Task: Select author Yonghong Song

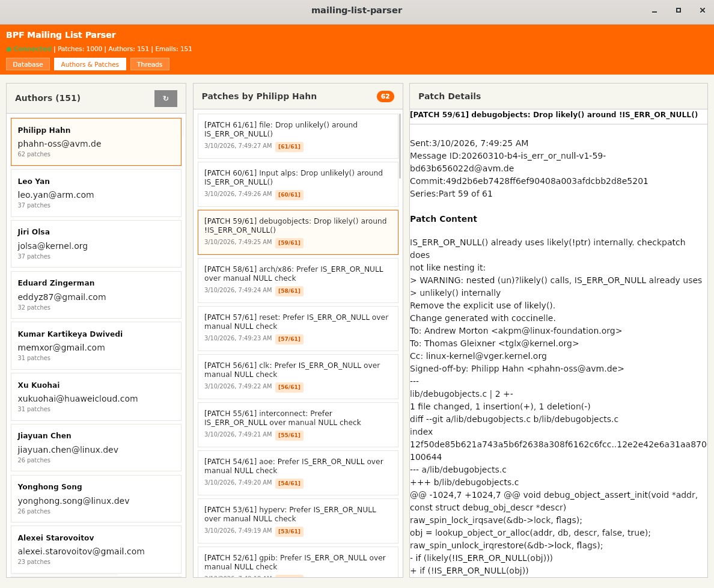Action: point(96,498)
